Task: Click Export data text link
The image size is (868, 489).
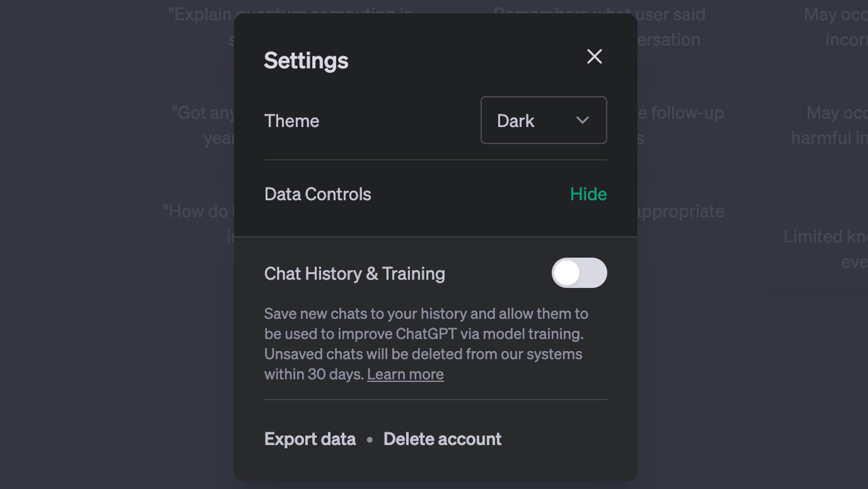Action: coord(311,438)
